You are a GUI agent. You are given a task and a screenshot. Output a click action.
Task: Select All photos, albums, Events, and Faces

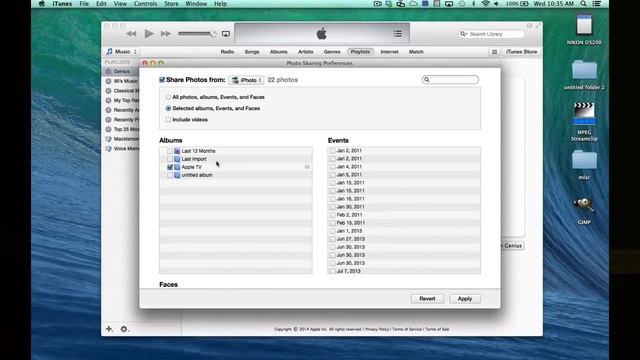[168, 97]
